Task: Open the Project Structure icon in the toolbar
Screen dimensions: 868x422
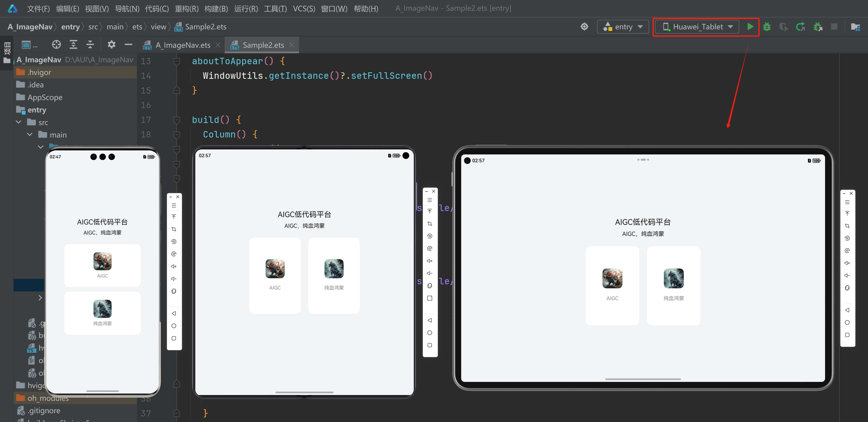Action: (x=855, y=27)
